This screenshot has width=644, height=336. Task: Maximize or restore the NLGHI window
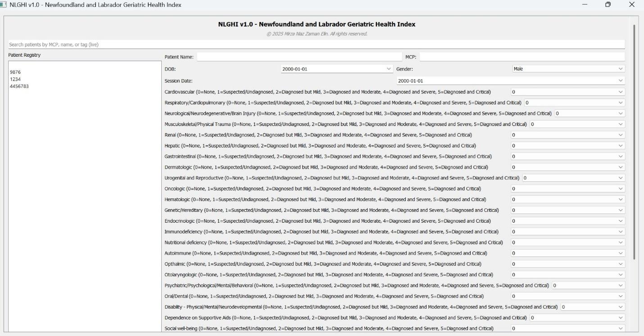pos(608,4)
